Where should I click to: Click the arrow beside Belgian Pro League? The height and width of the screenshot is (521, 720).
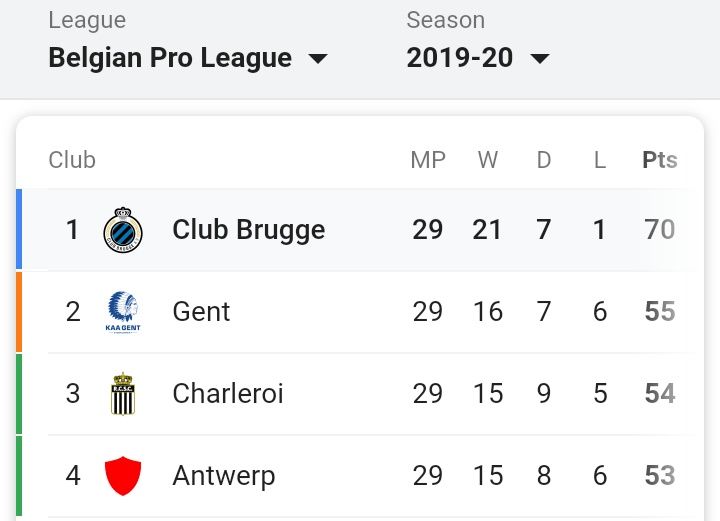(318, 59)
